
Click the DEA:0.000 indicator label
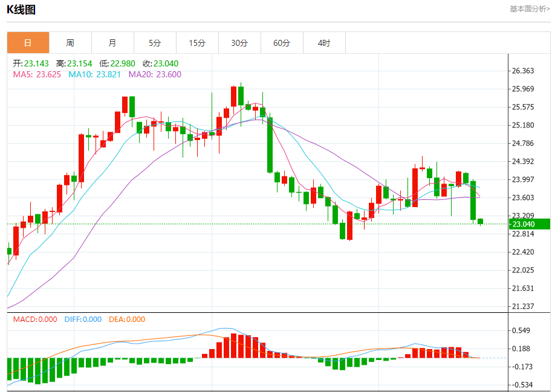127,320
